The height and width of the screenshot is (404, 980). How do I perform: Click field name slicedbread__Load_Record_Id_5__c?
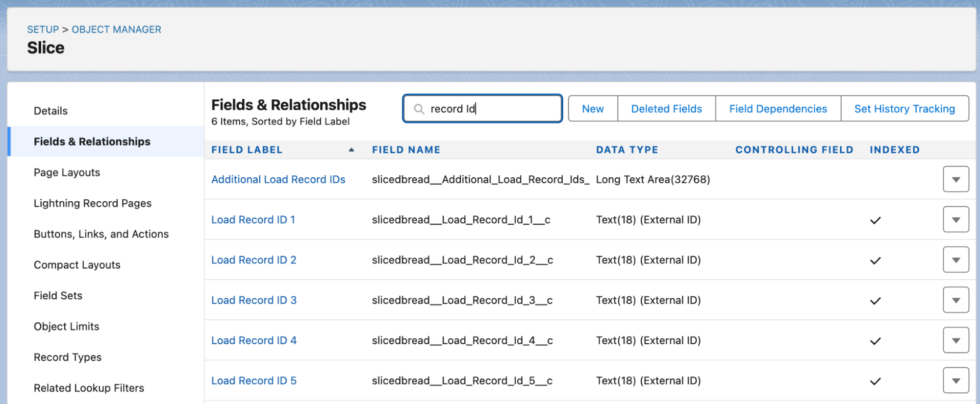462,380
